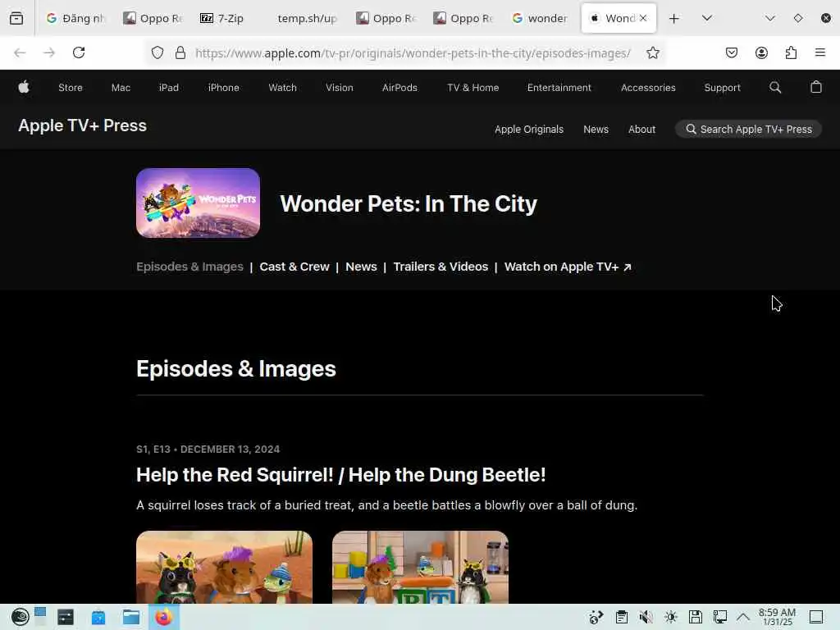This screenshot has height=630, width=840.
Task: Expand the list all tabs dropdown
Action: click(x=706, y=18)
